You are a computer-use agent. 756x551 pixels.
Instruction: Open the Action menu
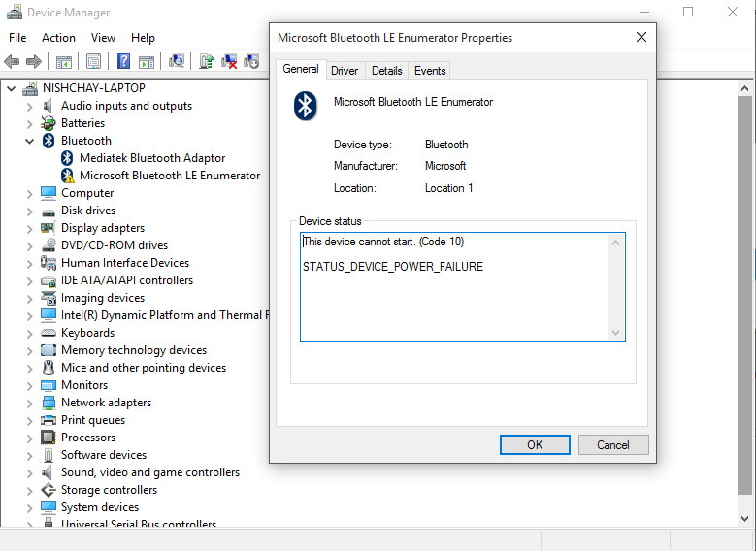click(x=58, y=38)
